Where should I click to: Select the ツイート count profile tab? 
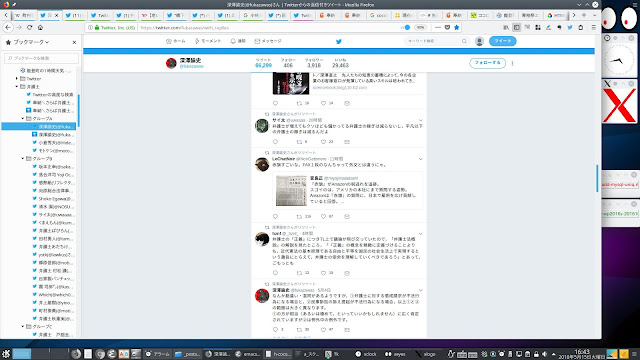[x=263, y=63]
